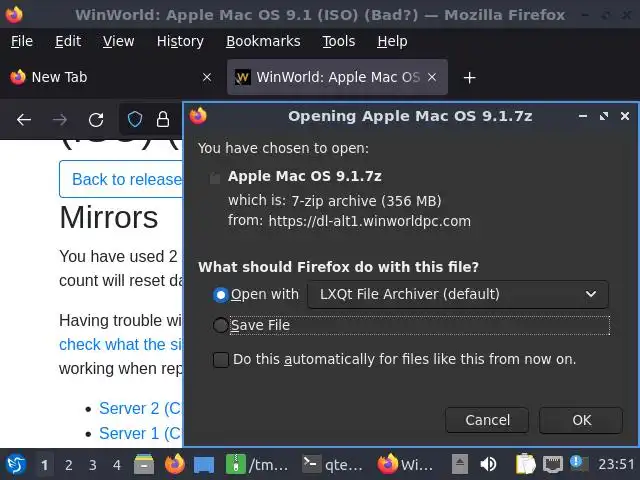Switch to virtual desktop 3
Image resolution: width=640 pixels, height=480 pixels.
coord(93,465)
